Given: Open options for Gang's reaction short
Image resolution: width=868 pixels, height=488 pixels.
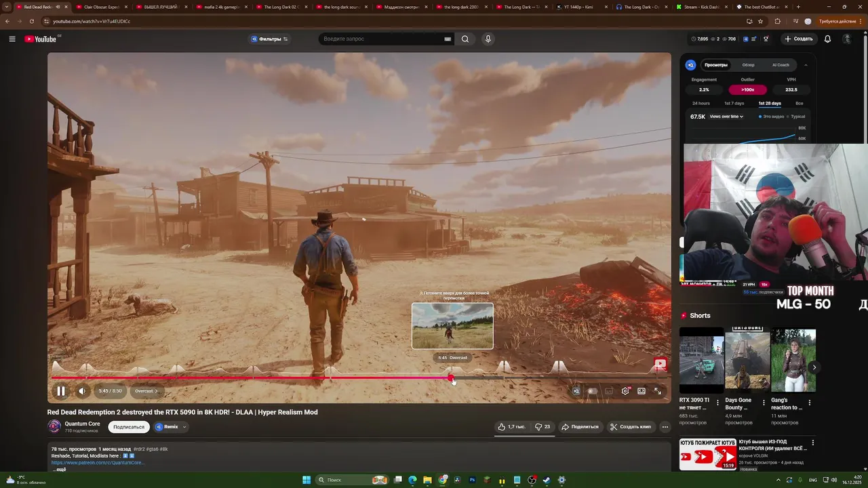Looking at the screenshot, I should pyautogui.click(x=809, y=403).
